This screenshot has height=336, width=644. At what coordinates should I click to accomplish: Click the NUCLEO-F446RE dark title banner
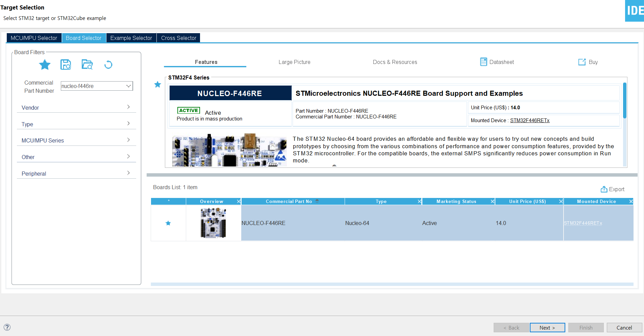click(230, 93)
